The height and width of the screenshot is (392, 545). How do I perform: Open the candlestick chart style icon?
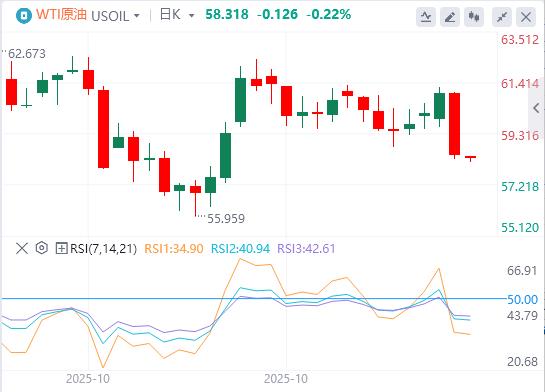click(474, 16)
